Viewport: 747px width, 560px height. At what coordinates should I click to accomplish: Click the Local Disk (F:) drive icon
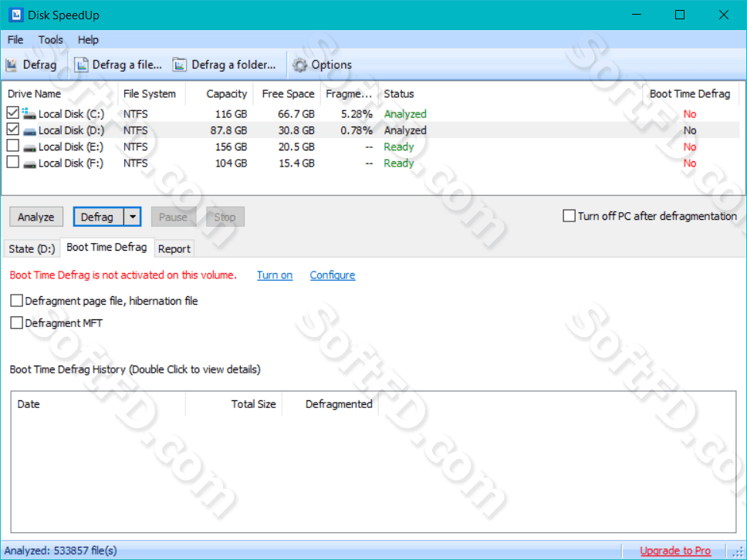[x=29, y=164]
